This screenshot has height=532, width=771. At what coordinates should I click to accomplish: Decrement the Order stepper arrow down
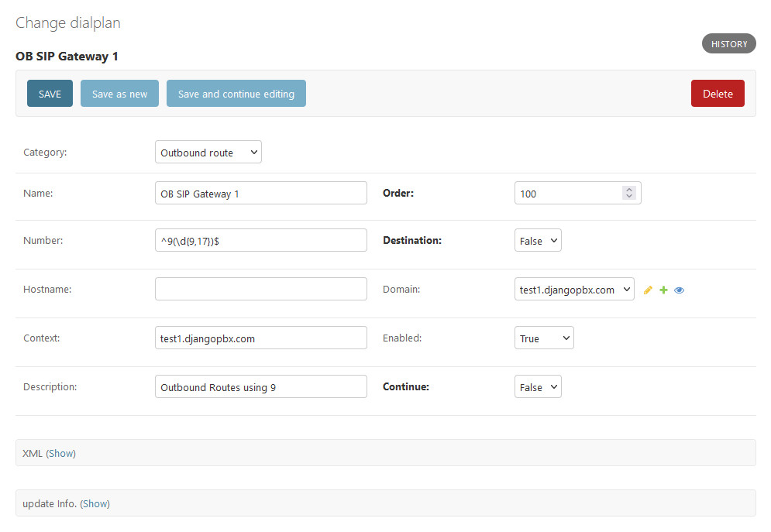(x=629, y=197)
